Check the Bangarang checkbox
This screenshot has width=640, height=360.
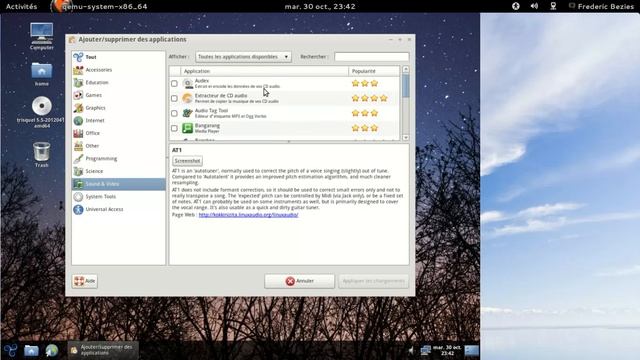click(174, 128)
